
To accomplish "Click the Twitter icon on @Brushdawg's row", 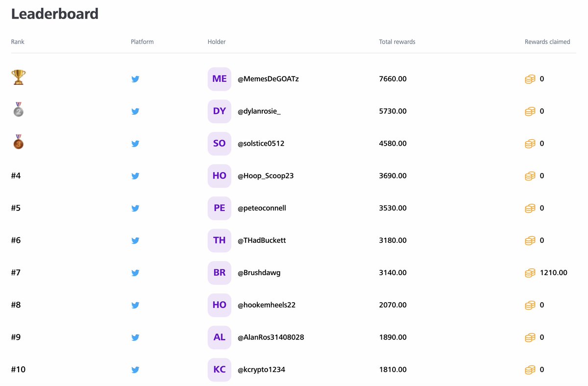I will (135, 273).
